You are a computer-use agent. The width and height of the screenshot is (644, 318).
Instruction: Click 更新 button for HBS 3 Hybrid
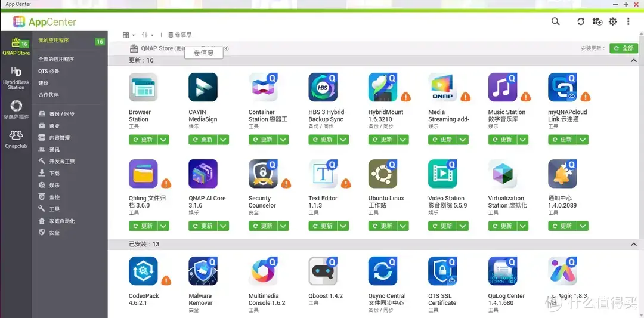pos(323,140)
